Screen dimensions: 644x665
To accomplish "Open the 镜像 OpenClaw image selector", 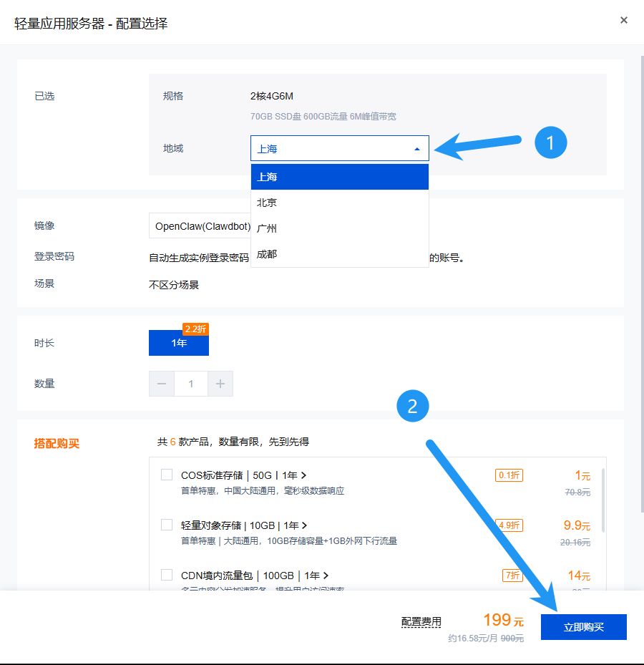I will click(200, 226).
